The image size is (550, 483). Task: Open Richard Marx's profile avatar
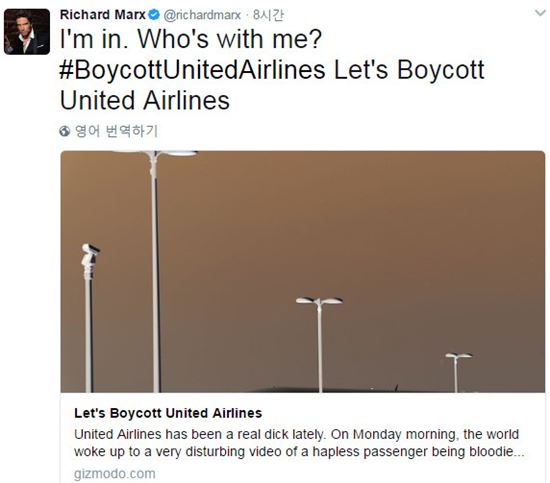[27, 32]
